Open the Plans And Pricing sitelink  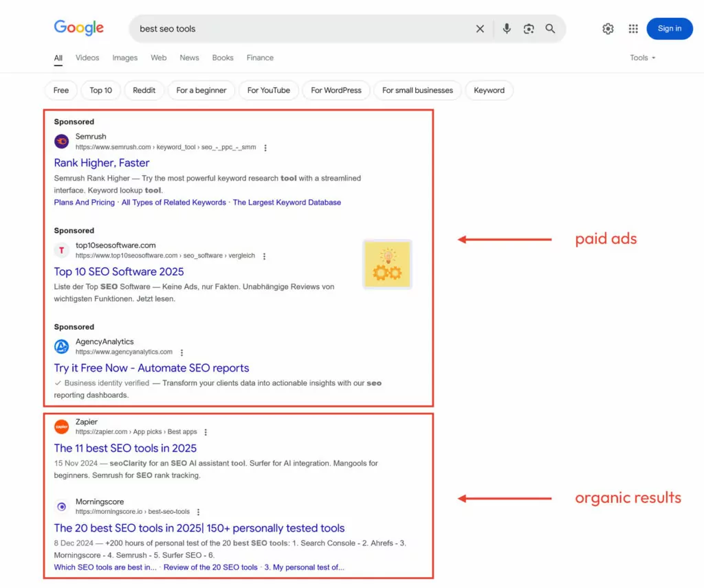(85, 202)
